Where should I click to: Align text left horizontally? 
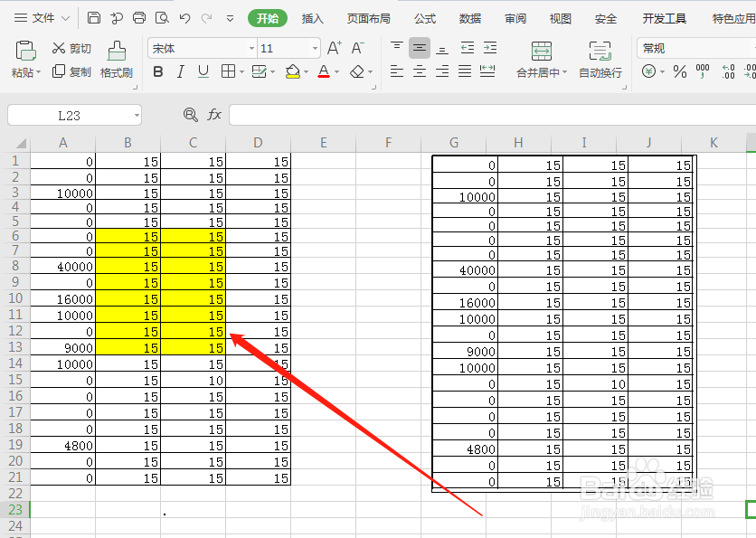397,71
